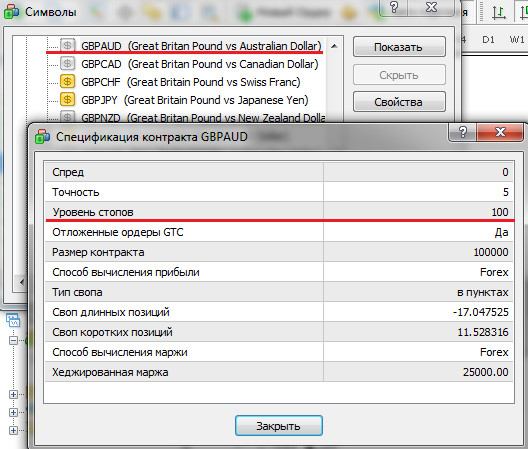528x449 pixels.
Task: Select Своп длинных позиций row
Action: 279,312
